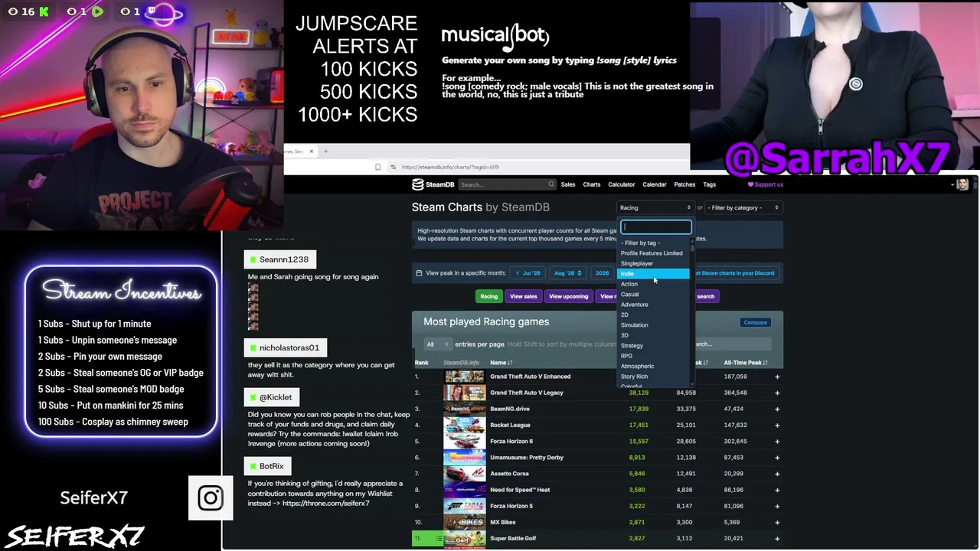The height and width of the screenshot is (551, 980).
Task: Open Grand Theft Auto V Enhanced link
Action: pos(530,377)
